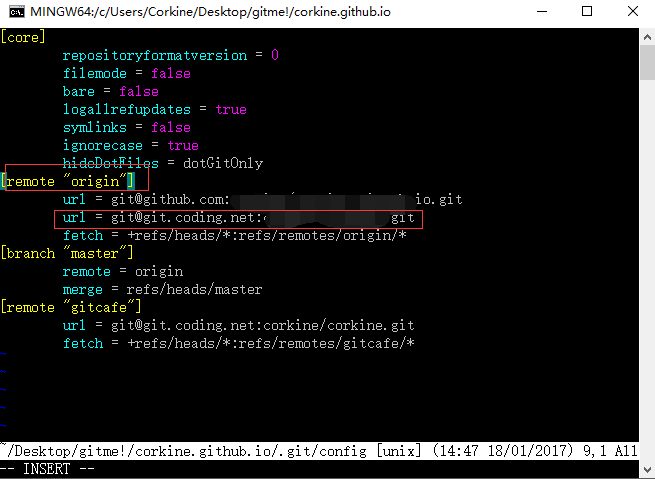Click the [remote "origin"] section header

[x=68, y=181]
